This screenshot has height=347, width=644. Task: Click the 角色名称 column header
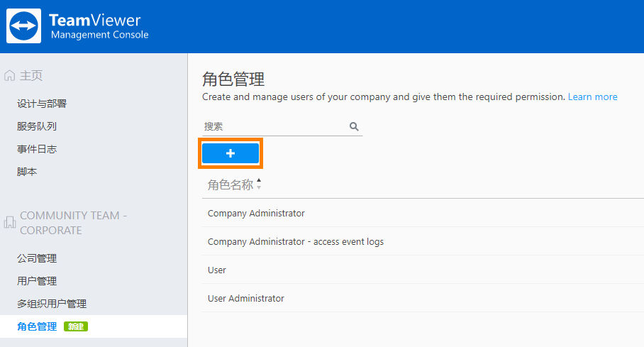pos(231,184)
